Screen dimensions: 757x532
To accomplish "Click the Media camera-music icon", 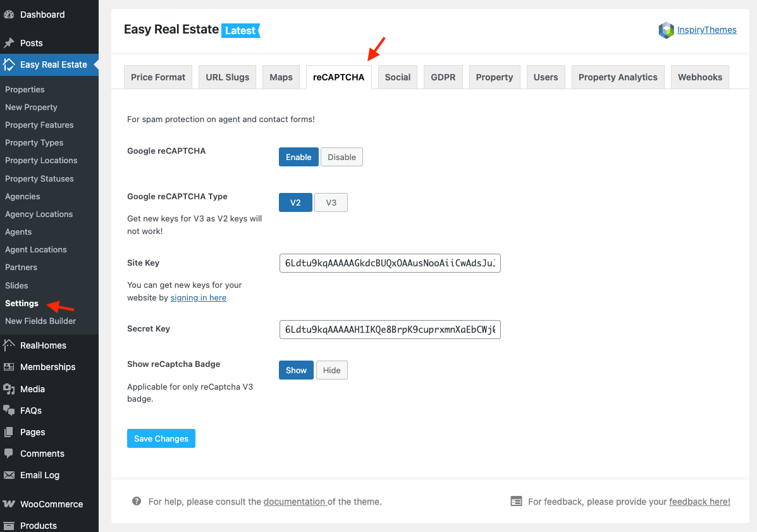I will (9, 389).
